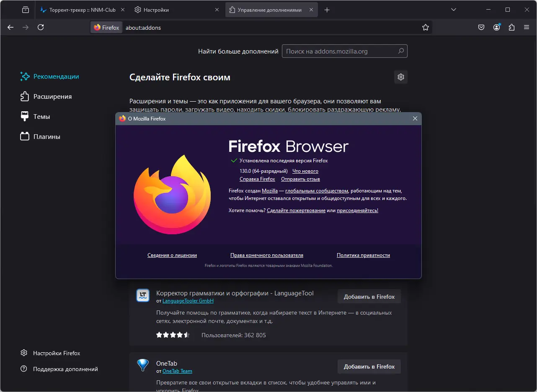Go back to the previous page

[10, 27]
